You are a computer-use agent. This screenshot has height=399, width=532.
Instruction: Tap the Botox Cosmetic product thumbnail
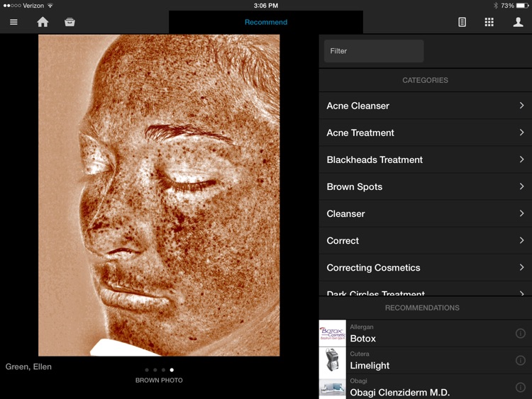[333, 334]
